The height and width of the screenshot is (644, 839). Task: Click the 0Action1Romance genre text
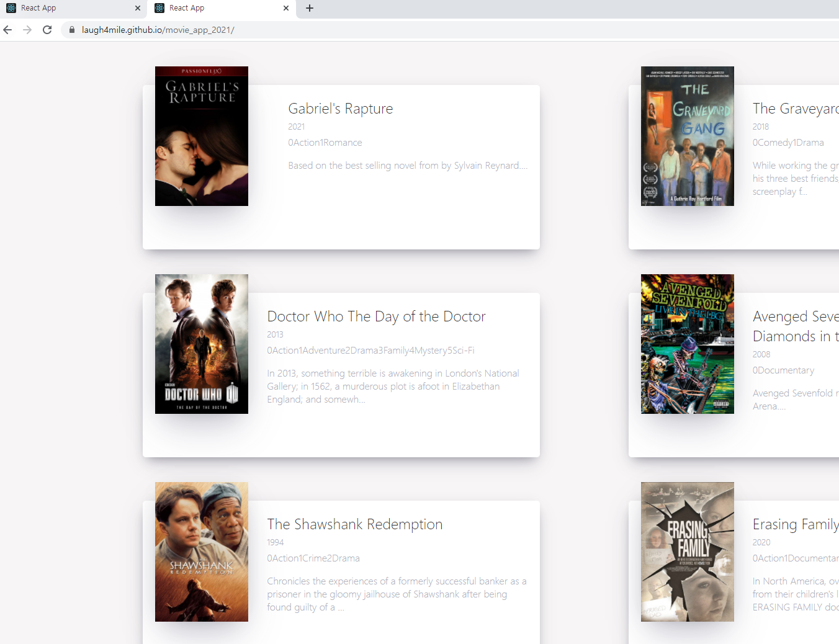pyautogui.click(x=325, y=143)
